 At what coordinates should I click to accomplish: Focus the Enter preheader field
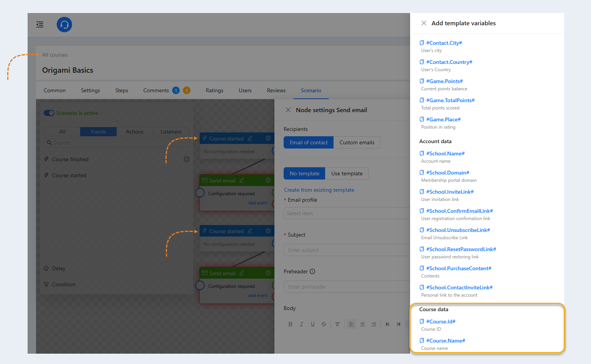tap(347, 287)
